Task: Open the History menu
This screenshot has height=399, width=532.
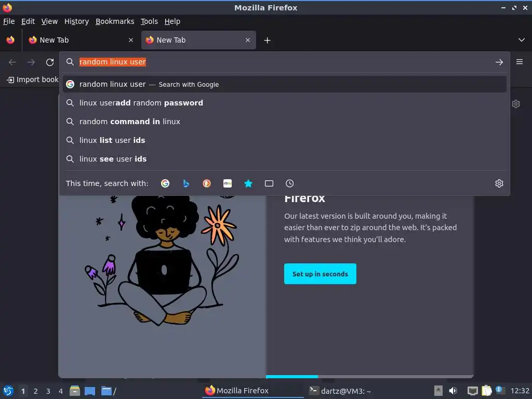Action: 77,21
